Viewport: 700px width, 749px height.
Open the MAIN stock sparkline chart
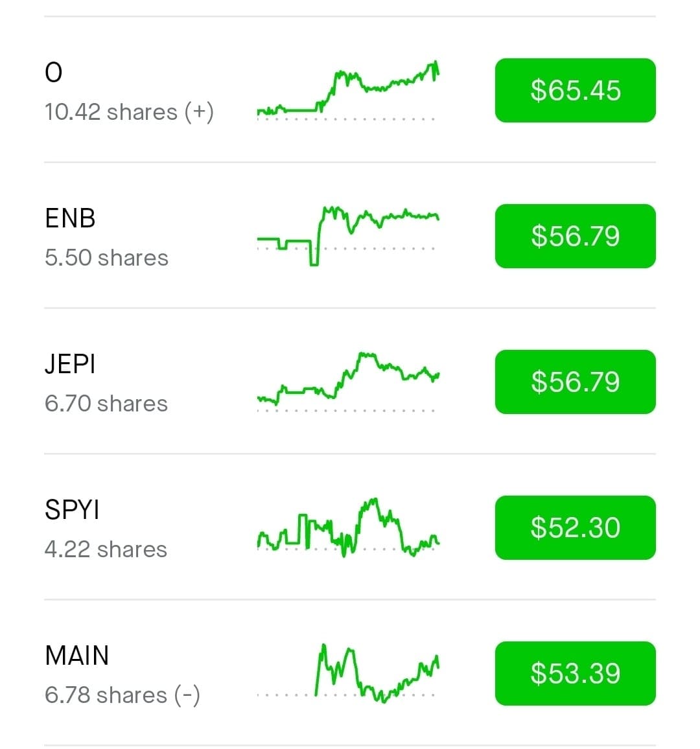(x=348, y=673)
